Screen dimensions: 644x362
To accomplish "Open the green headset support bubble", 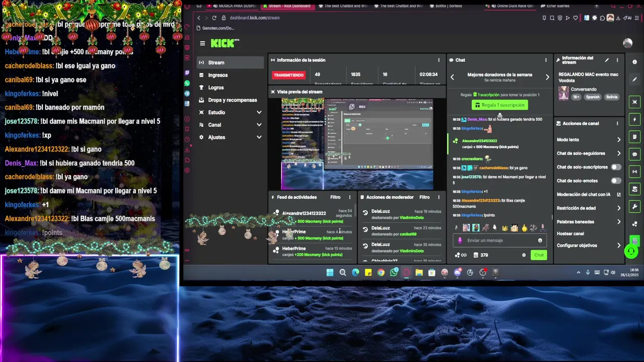I will (631, 251).
